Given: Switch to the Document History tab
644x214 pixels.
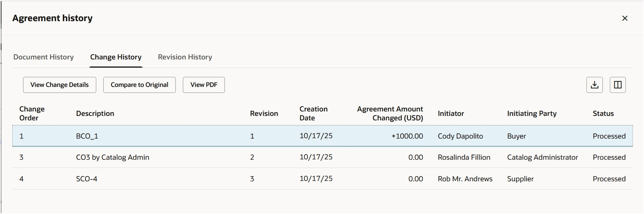Looking at the screenshot, I should 43,57.
